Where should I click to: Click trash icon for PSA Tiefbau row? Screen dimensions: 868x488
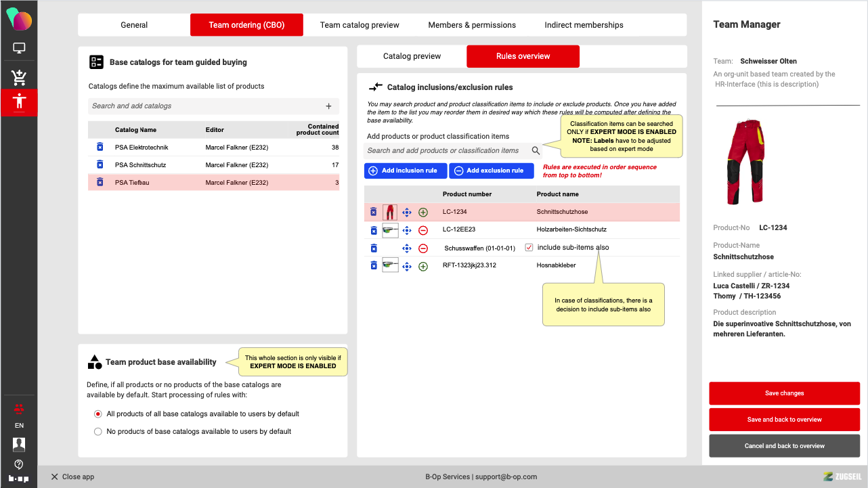point(100,182)
